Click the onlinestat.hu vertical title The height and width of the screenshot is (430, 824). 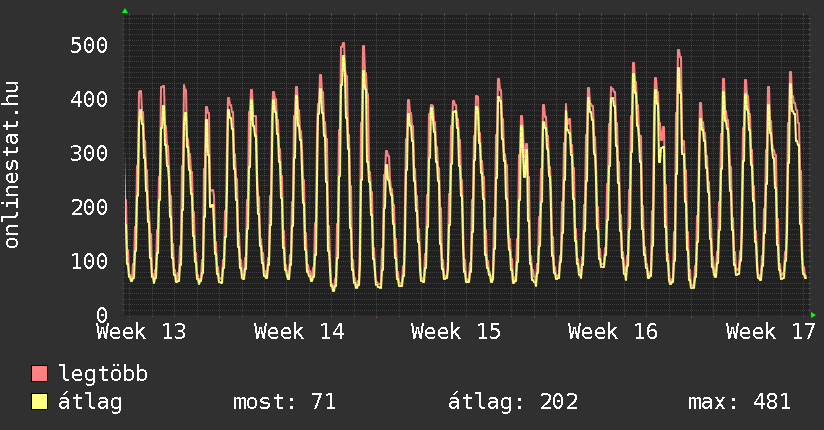[x=13, y=165]
